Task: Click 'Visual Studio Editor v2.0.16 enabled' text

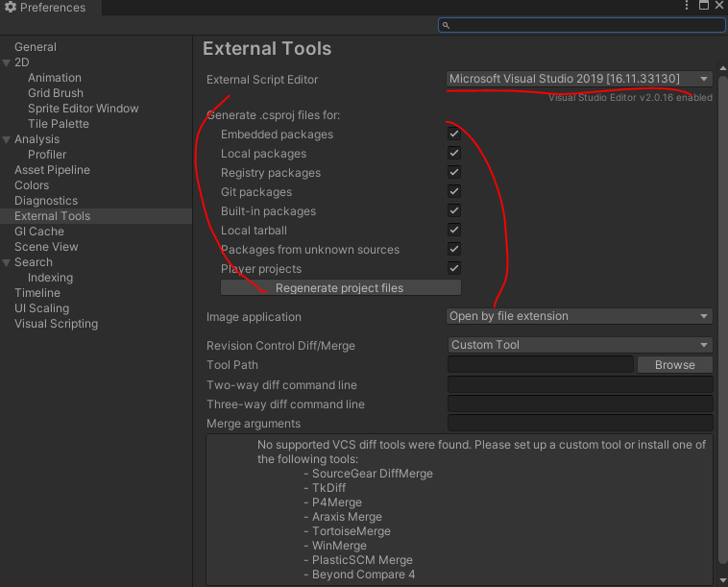Action: click(x=630, y=98)
